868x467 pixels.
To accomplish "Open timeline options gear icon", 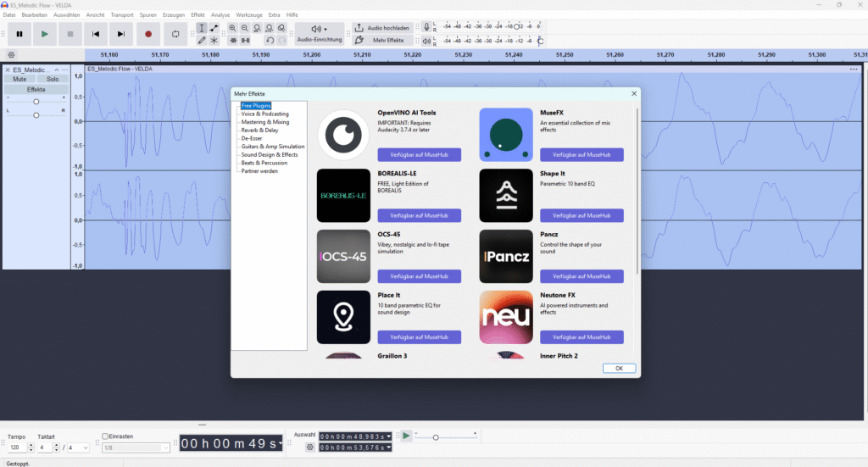I will [x=11, y=55].
